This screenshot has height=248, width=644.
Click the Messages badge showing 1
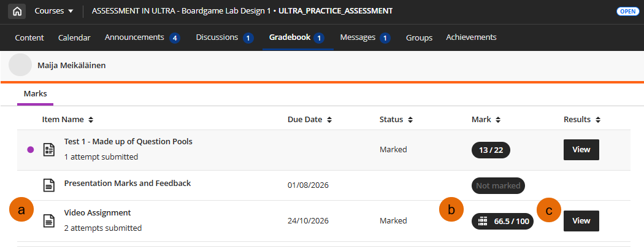point(385,38)
